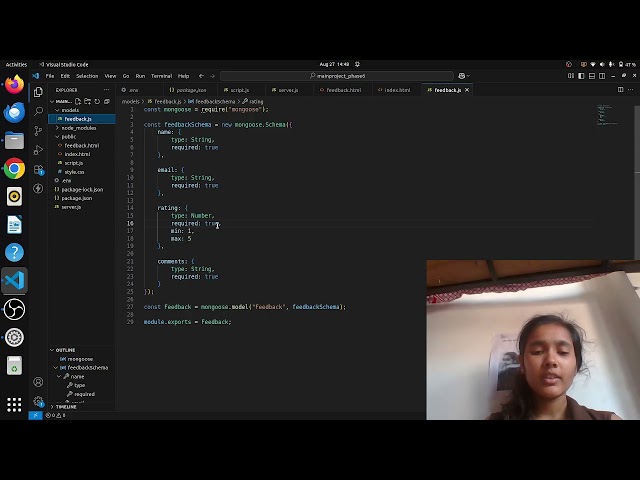Go back with the navigation arrow
This screenshot has height=480, width=640.
coord(201,76)
